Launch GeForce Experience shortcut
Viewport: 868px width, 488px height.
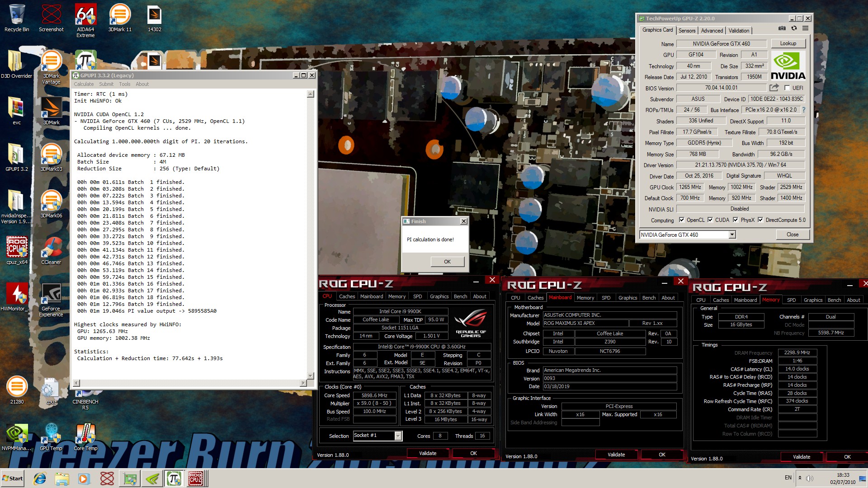point(51,300)
